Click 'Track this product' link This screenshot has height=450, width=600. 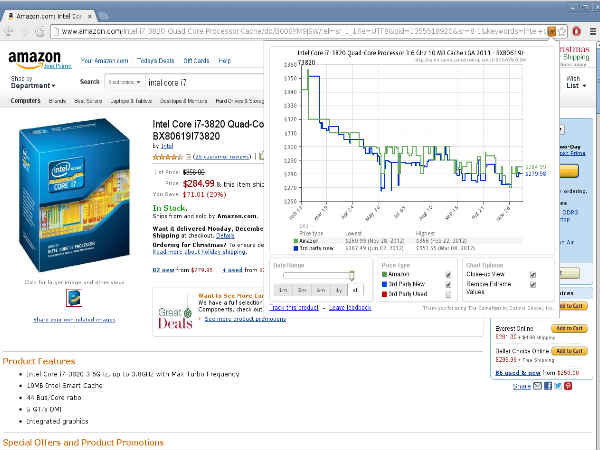click(294, 307)
